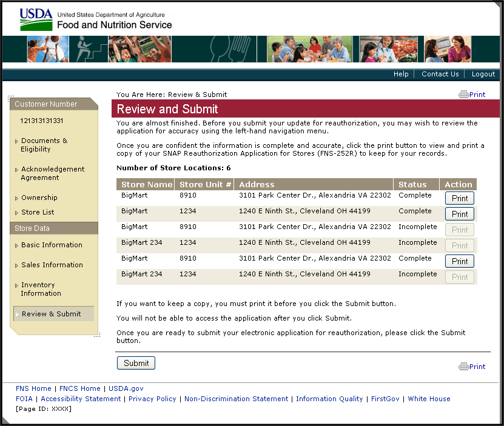The height and width of the screenshot is (426, 504).
Task: Go to Sales Information section
Action: click(52, 265)
